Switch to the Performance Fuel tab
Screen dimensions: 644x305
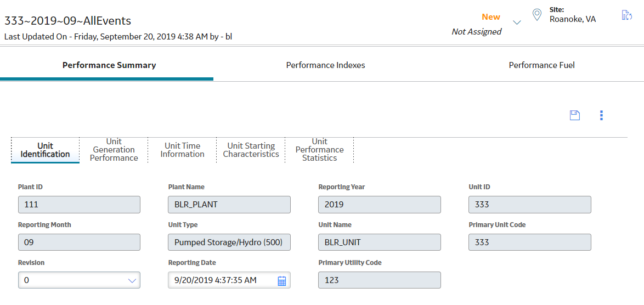542,65
